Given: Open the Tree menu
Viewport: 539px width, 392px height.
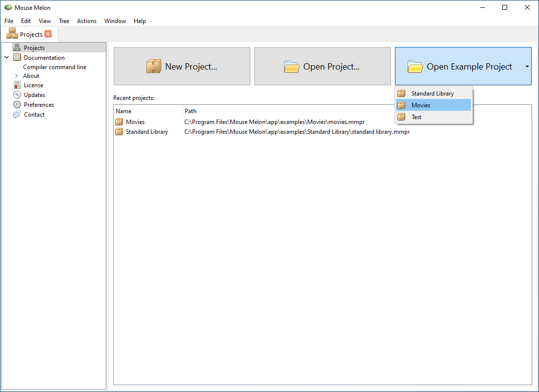Looking at the screenshot, I should pos(64,21).
